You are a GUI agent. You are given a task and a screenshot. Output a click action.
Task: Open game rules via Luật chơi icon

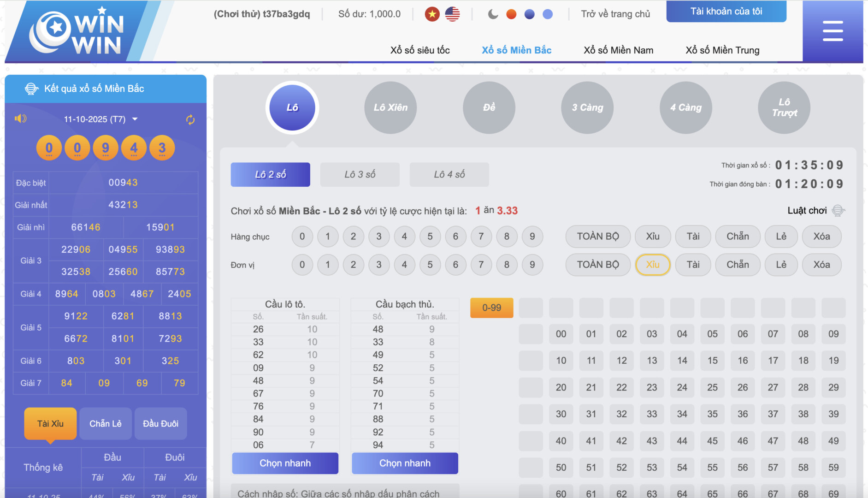point(838,211)
